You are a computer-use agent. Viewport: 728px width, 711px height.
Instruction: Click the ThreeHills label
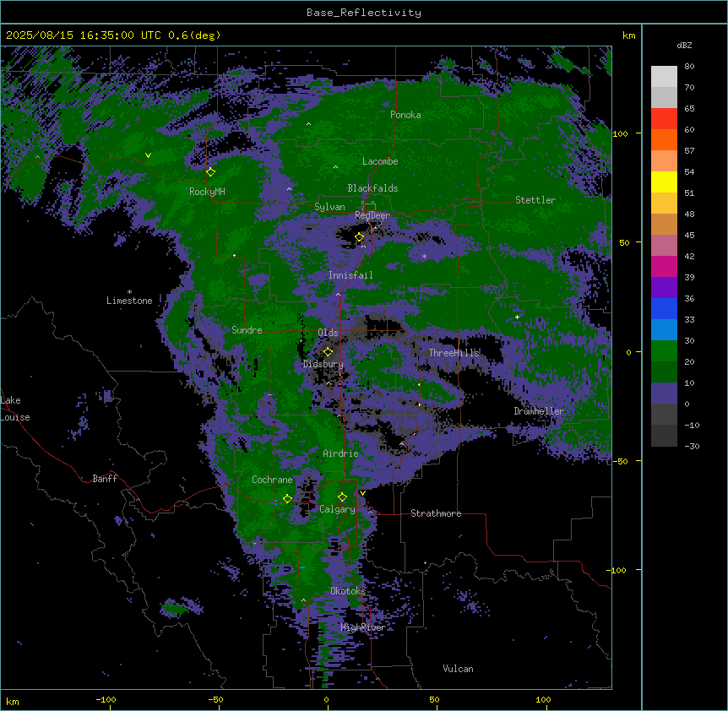pos(454,353)
